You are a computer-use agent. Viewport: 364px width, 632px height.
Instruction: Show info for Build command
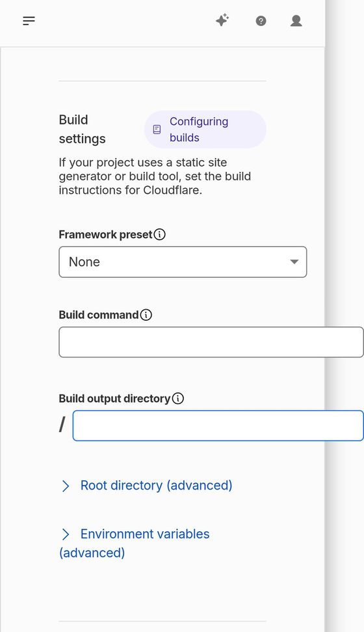[x=146, y=315]
